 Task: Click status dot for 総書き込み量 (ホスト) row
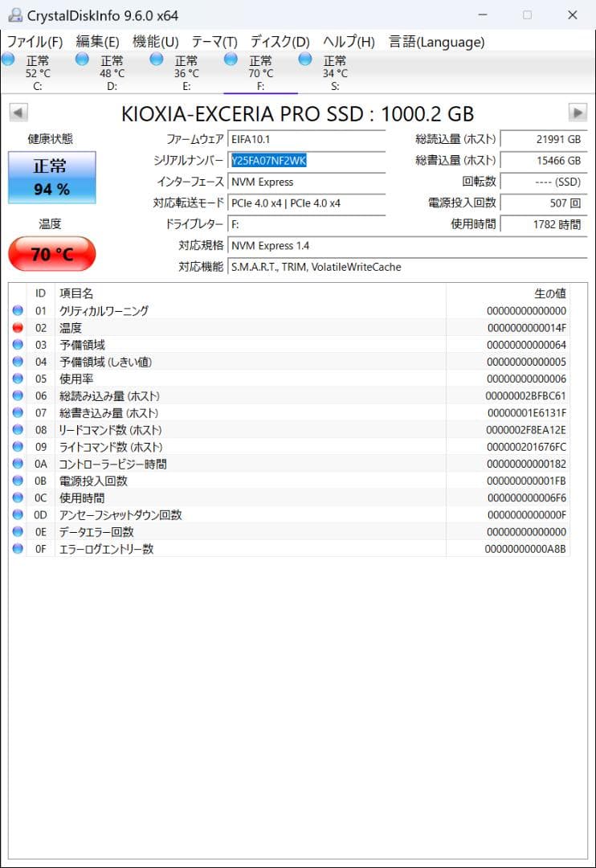point(18,413)
